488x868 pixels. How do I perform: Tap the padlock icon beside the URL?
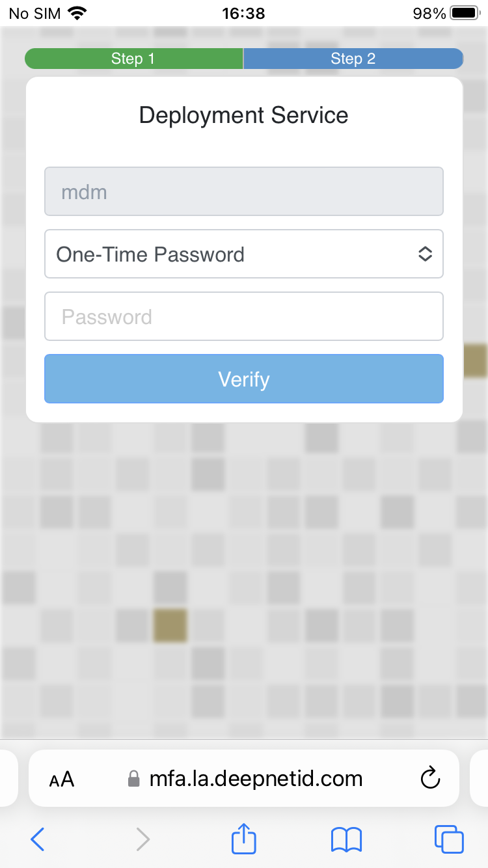(x=133, y=779)
